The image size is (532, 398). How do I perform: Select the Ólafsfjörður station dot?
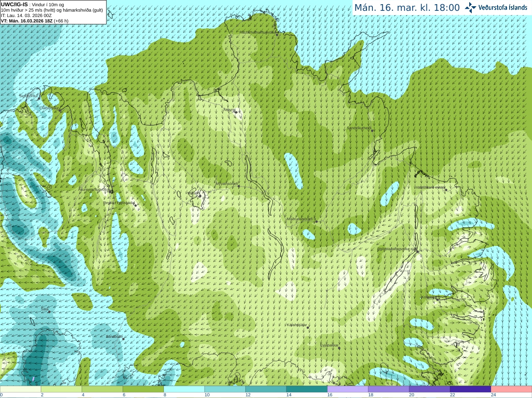(60, 111)
